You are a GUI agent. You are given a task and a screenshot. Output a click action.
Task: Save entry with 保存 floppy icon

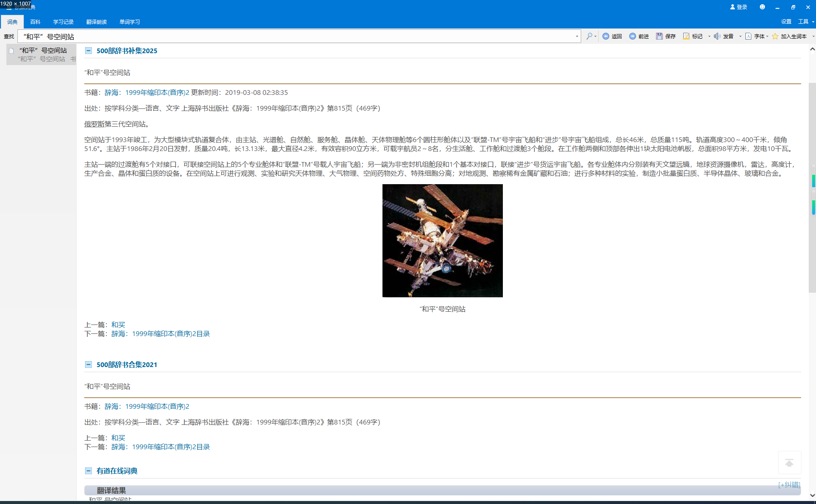[659, 36]
